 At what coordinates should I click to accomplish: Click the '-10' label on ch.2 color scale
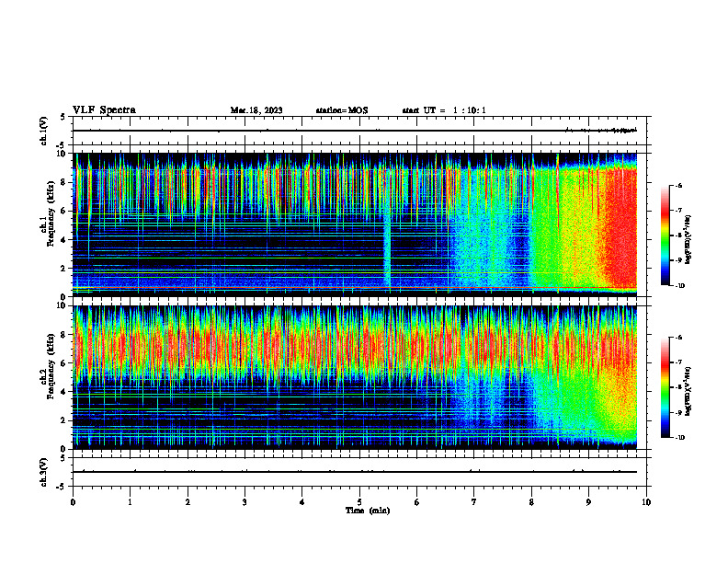[x=679, y=437]
